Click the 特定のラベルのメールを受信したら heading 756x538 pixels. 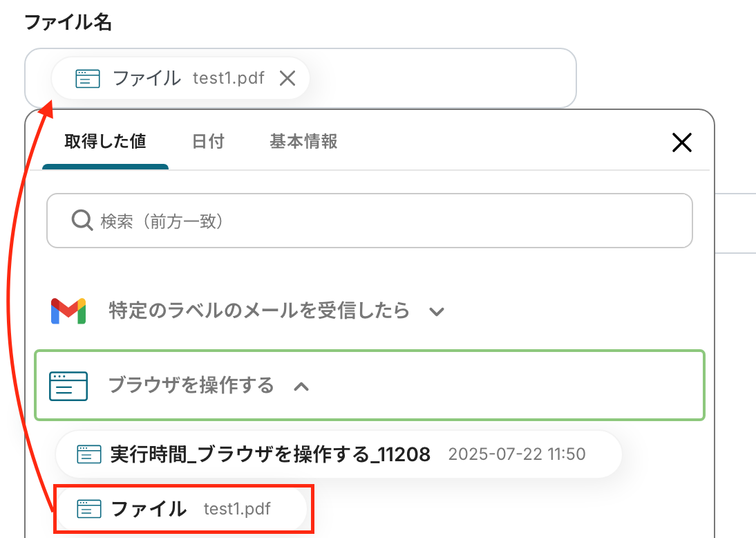[259, 311]
